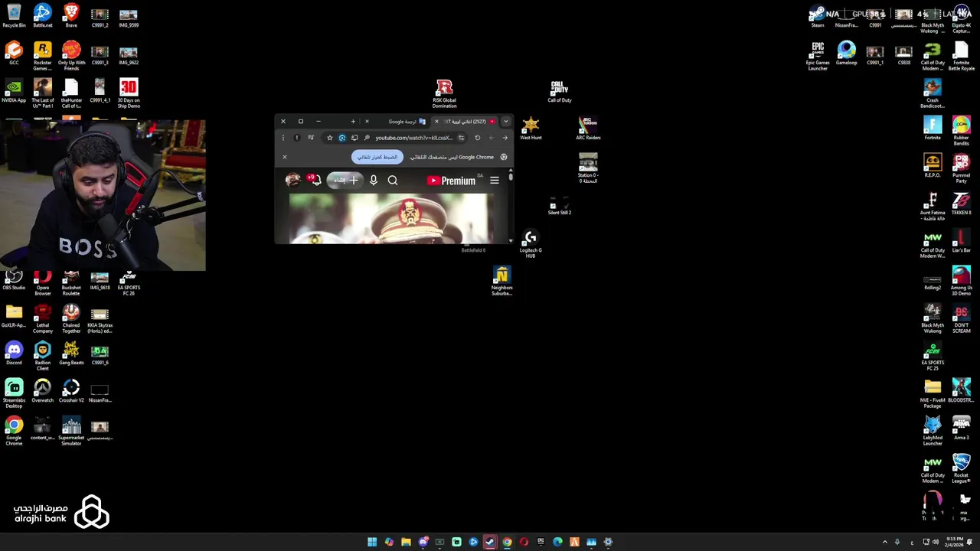Screen dimensions: 980x551
Task: Open Settings gear on taskbar
Action: click(608, 542)
